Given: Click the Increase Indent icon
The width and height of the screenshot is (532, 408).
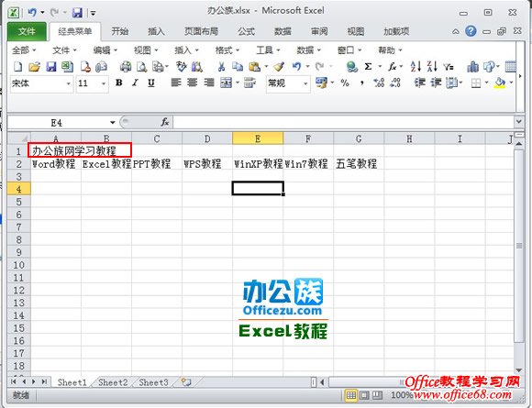Looking at the screenshot, I should pos(436,83).
